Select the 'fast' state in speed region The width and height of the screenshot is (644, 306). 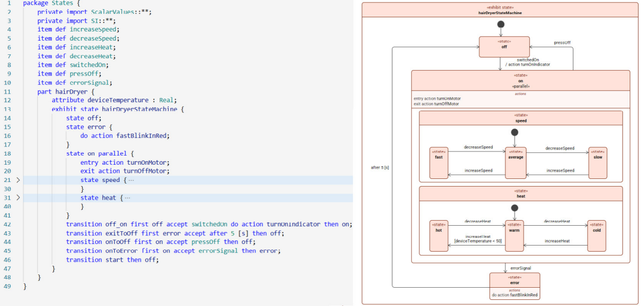click(x=439, y=163)
